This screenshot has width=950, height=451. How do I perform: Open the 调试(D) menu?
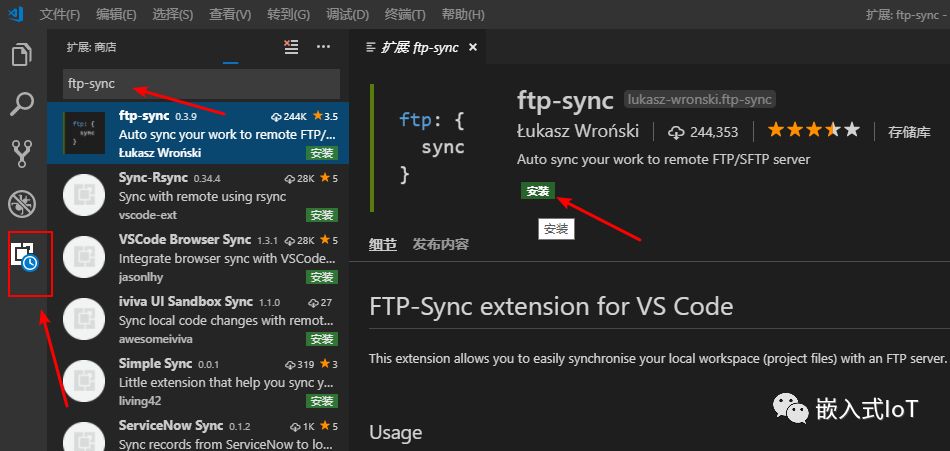coord(347,15)
